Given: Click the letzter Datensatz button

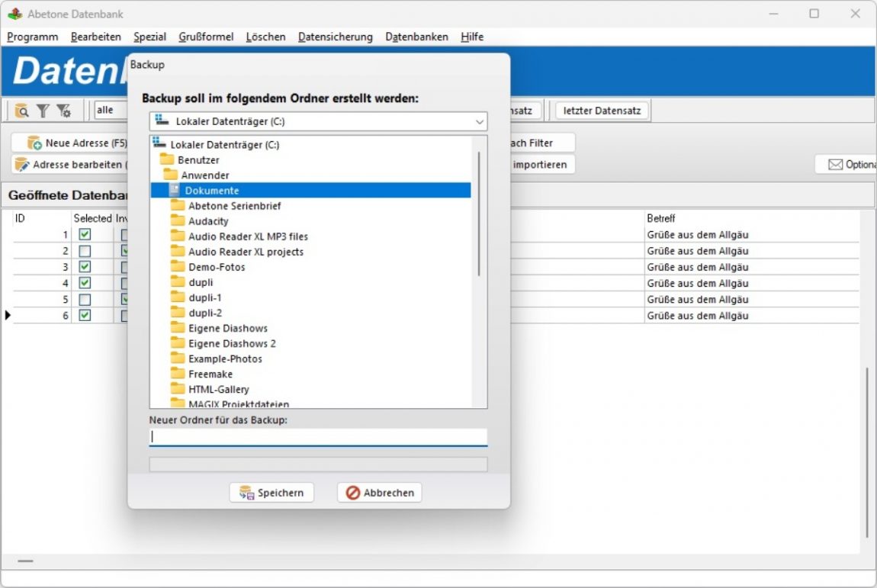Looking at the screenshot, I should pos(602,111).
